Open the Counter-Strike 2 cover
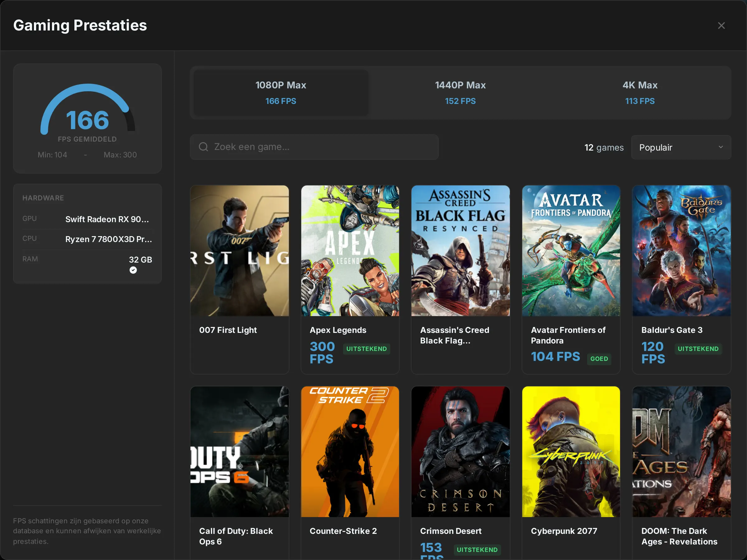 (350, 452)
